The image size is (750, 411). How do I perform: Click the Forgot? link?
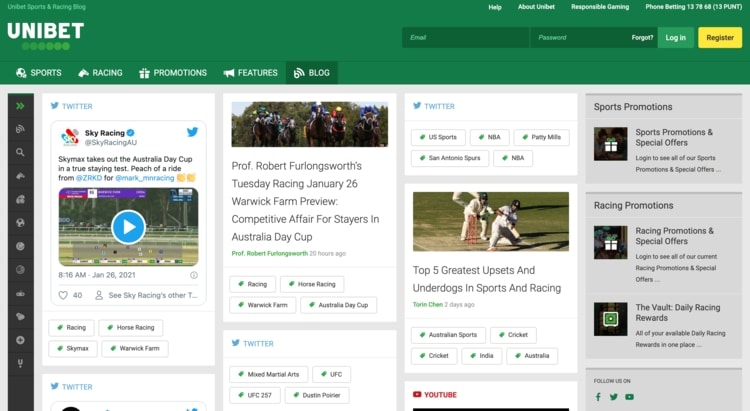[x=642, y=37]
